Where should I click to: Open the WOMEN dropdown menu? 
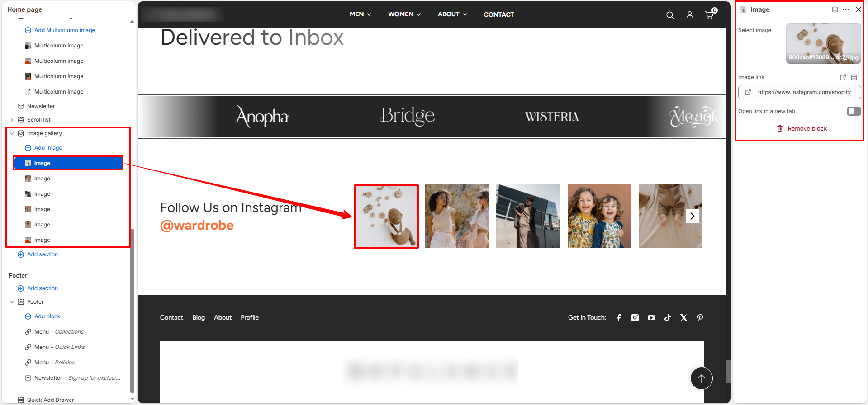point(404,14)
